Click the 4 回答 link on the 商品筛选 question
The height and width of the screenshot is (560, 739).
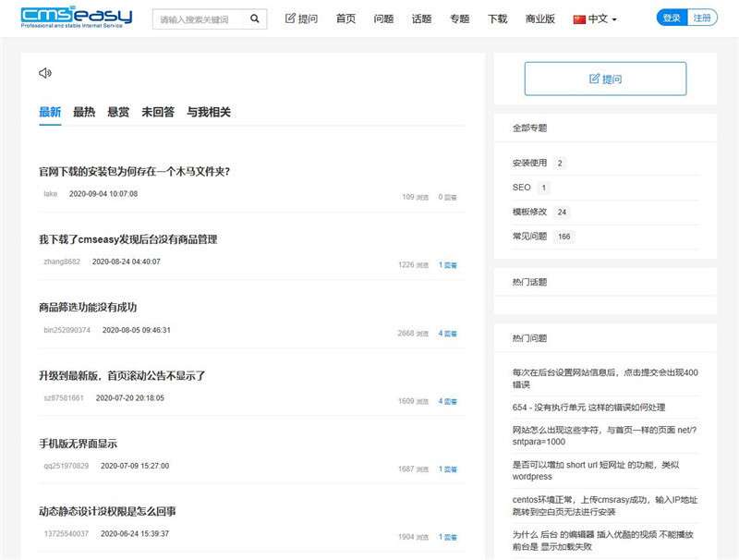448,334
